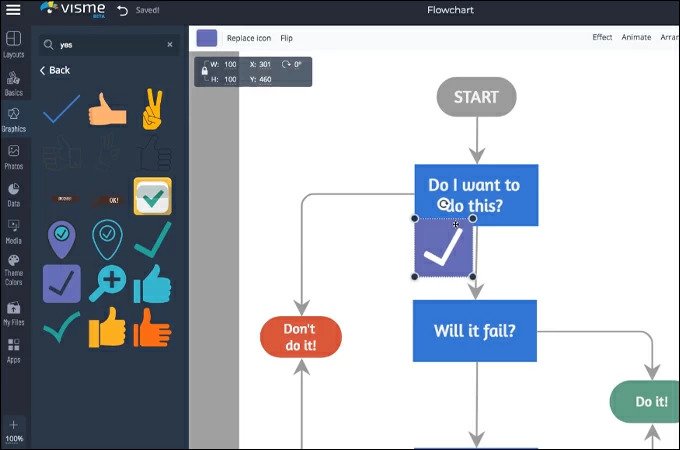Click the undo arrow icon
Image resolution: width=680 pixels, height=450 pixels.
pyautogui.click(x=122, y=11)
